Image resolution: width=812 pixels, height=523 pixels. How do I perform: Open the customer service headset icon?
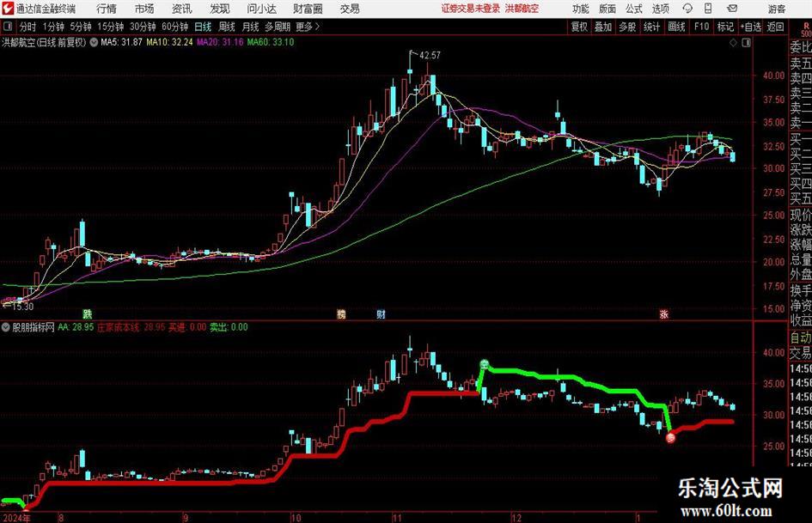tap(687, 9)
